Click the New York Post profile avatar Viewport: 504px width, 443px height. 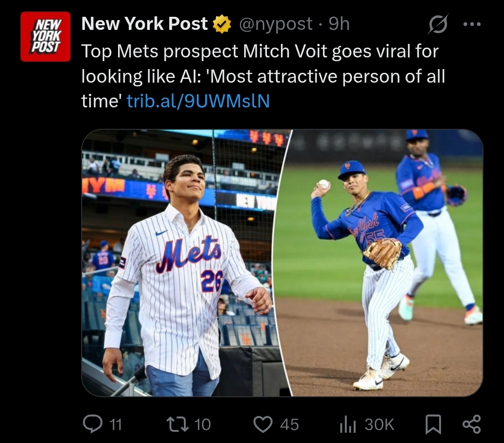pyautogui.click(x=45, y=36)
